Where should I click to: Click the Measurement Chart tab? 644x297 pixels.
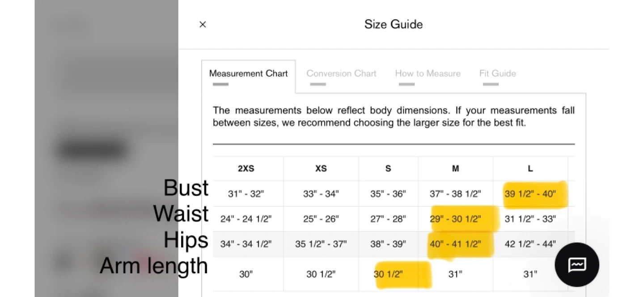tap(248, 74)
